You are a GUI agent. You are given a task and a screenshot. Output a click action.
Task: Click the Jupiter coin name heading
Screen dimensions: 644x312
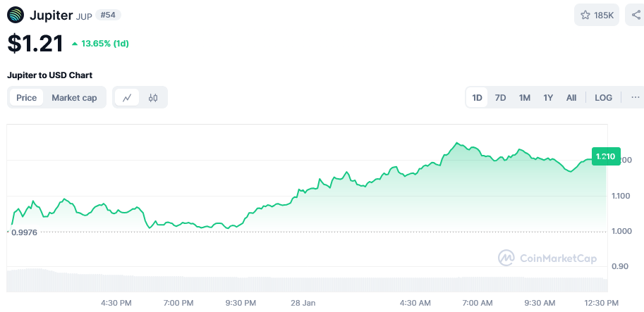click(51, 15)
